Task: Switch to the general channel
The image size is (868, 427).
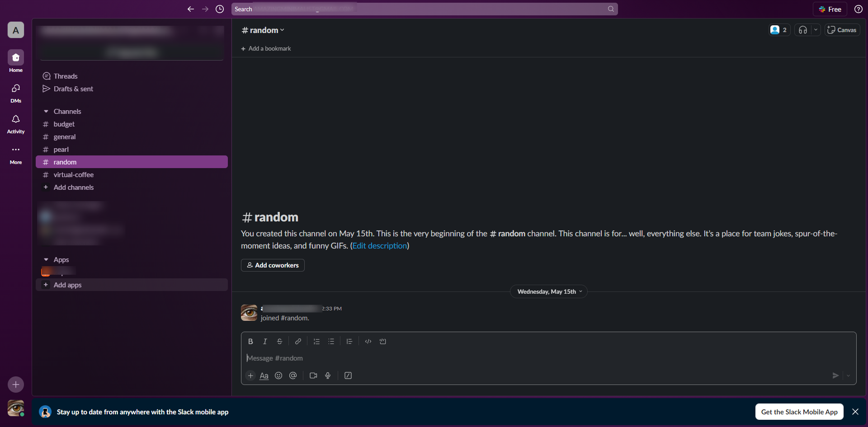Action: pyautogui.click(x=132, y=137)
